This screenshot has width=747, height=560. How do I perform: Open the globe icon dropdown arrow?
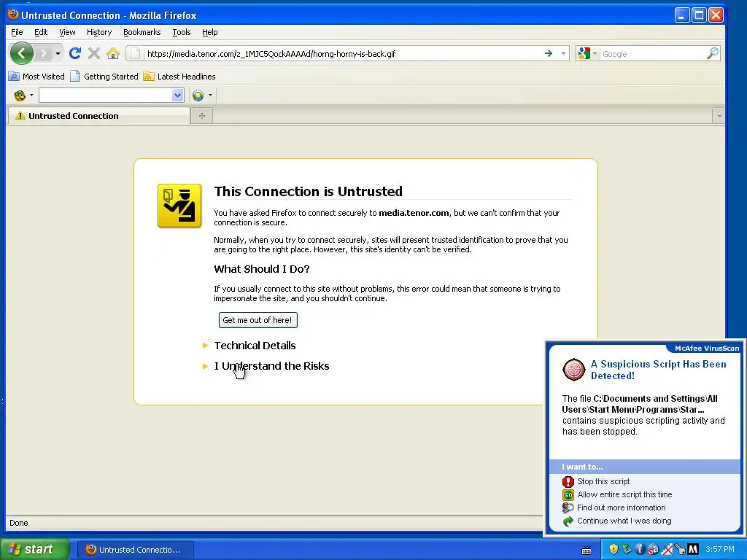tap(210, 96)
